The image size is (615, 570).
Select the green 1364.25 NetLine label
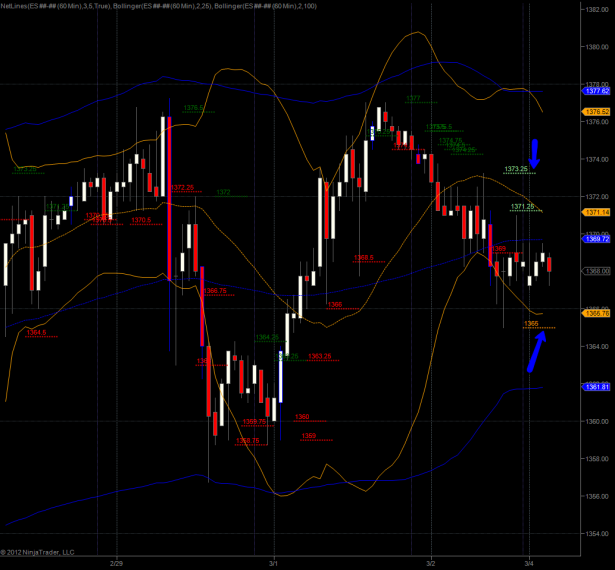tap(267, 337)
